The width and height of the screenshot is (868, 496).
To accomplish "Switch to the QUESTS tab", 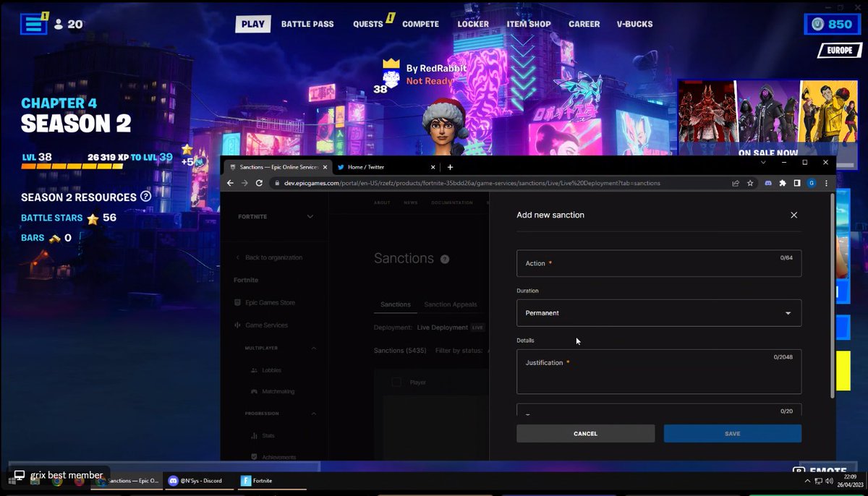I will coord(368,24).
